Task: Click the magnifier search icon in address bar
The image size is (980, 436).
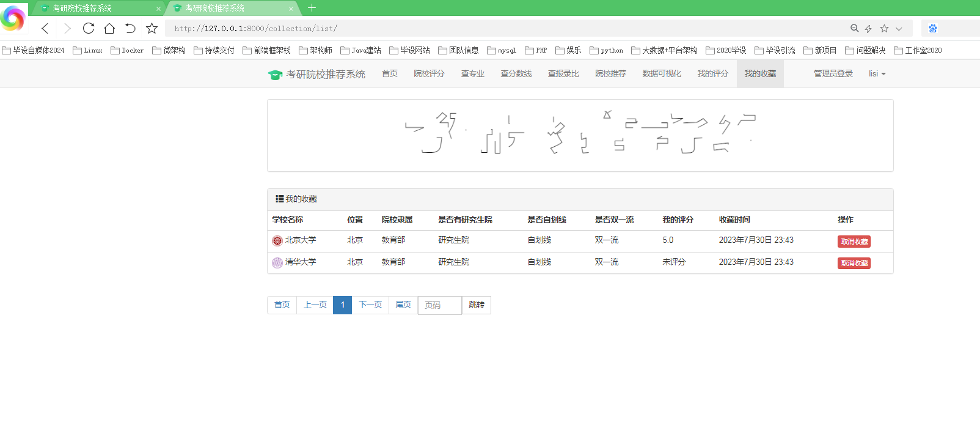Action: pos(855,28)
